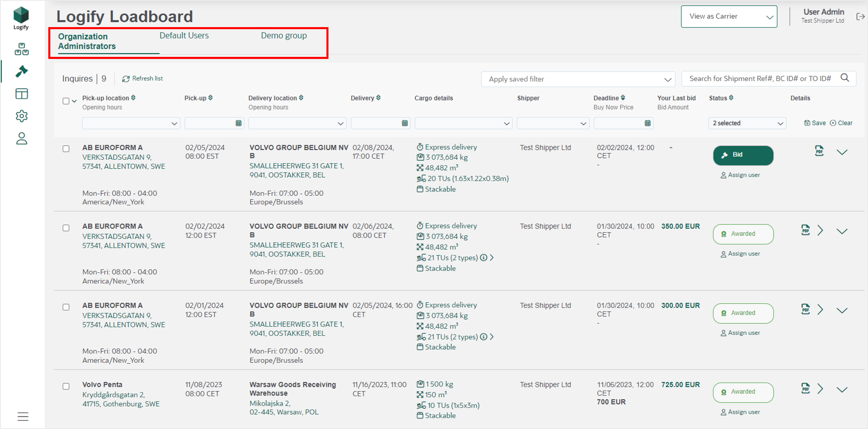Screen dimensions: 868x429
Task: Click the search magnifier icon
Action: tap(844, 78)
